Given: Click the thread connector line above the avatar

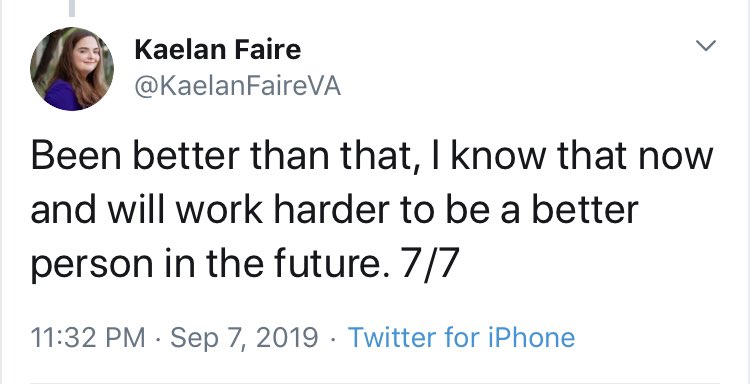Looking at the screenshot, I should click(72, 8).
